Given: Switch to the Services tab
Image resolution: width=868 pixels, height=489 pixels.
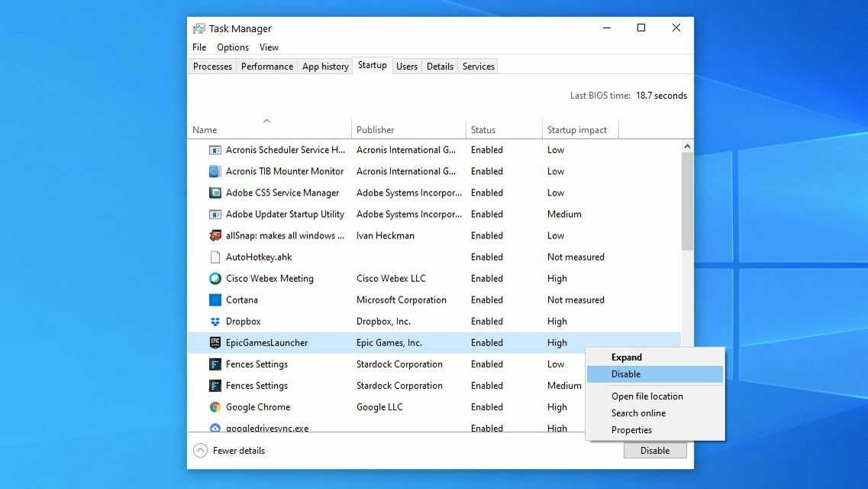Looking at the screenshot, I should click(x=479, y=66).
